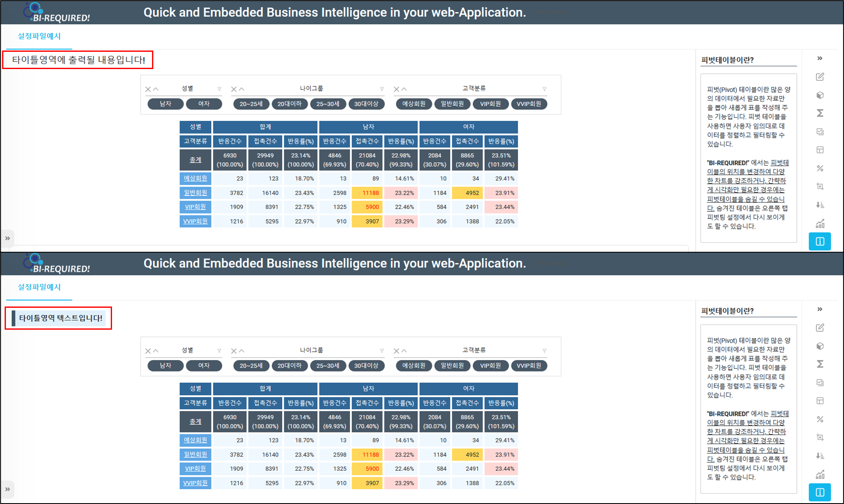
Task: Open the 나이그룹 filter dropdown triangle, top screenshot
Action: [x=382, y=89]
